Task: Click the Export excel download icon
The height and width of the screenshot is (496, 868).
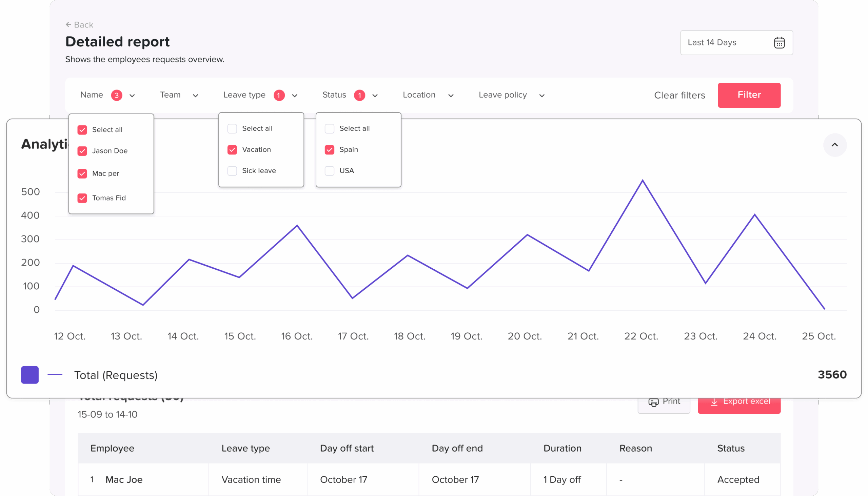Action: coord(714,402)
